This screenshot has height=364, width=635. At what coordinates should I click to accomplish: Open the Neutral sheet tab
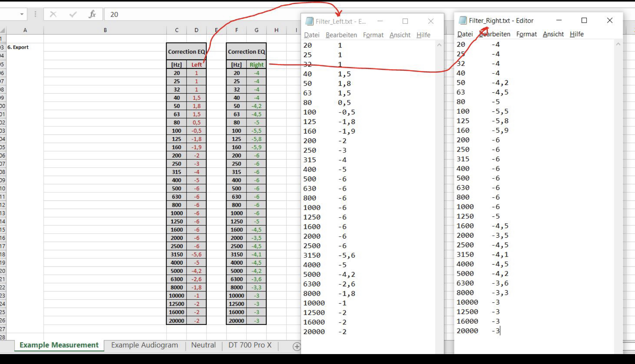click(203, 345)
